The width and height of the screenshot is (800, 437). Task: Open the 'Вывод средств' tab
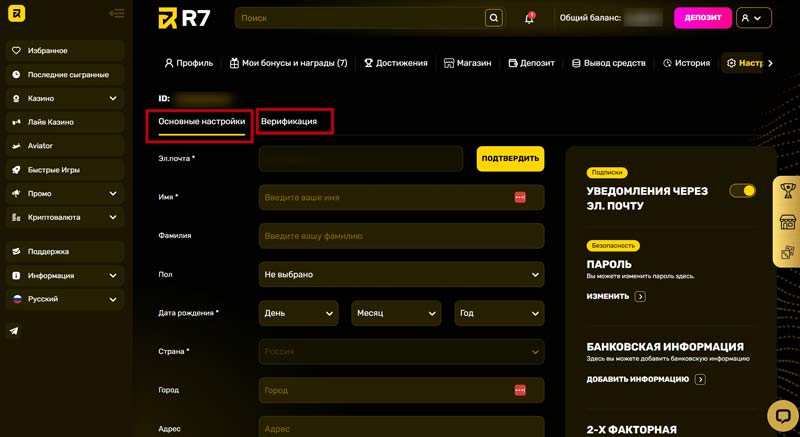point(608,63)
